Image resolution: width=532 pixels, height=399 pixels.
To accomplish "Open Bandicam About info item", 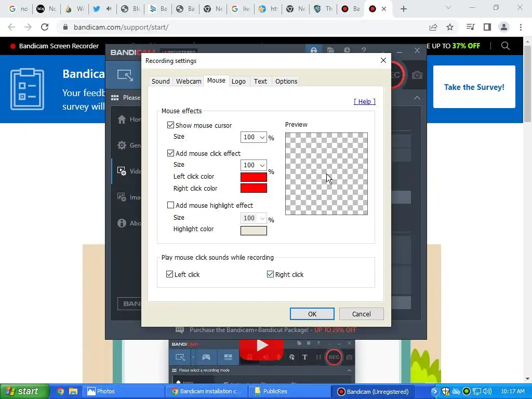I will pos(129,223).
